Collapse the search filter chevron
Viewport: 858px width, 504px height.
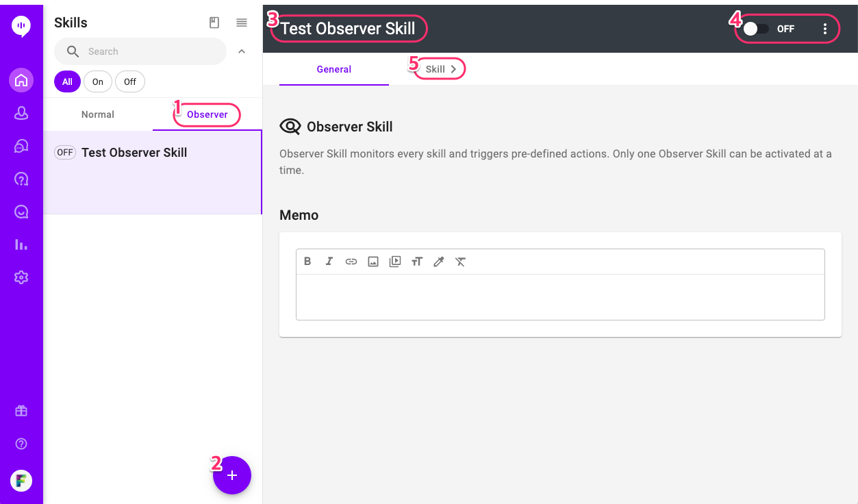(242, 51)
